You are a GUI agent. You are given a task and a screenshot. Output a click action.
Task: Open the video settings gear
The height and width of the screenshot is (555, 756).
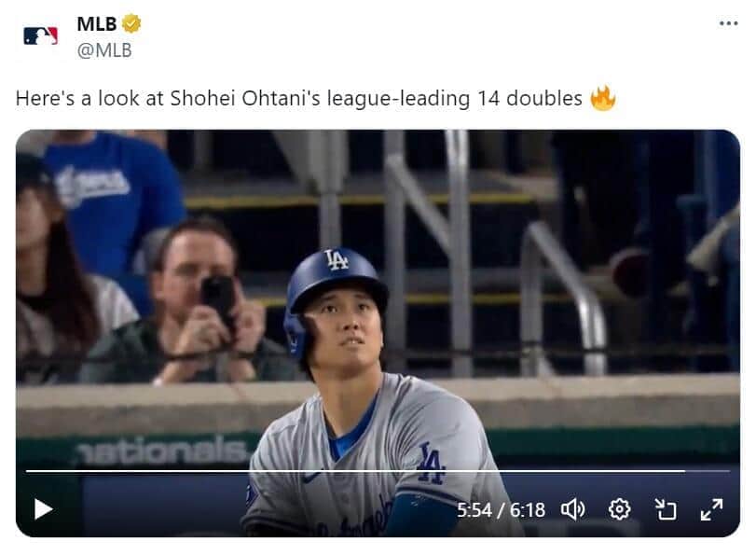(x=619, y=508)
